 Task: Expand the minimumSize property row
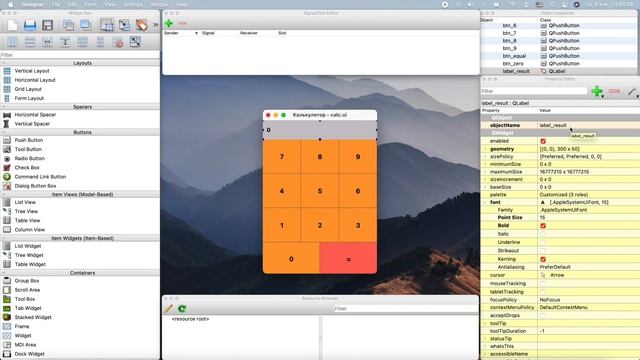(x=485, y=164)
